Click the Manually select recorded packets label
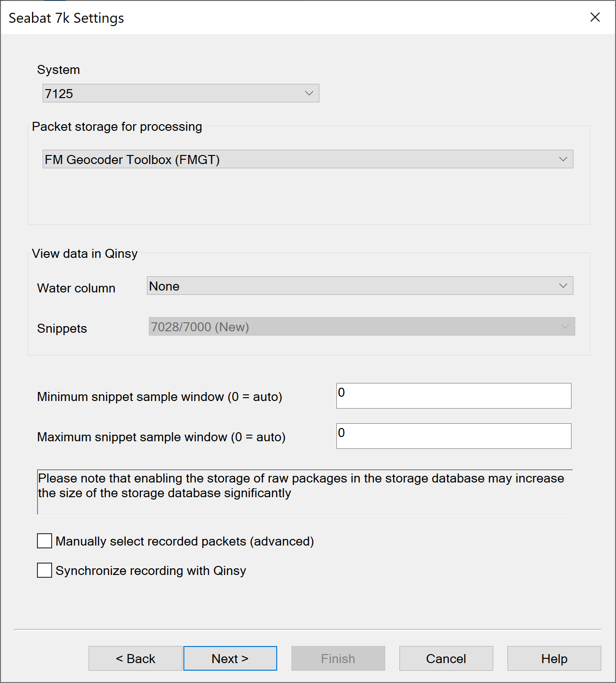Image resolution: width=616 pixels, height=683 pixels. (184, 541)
